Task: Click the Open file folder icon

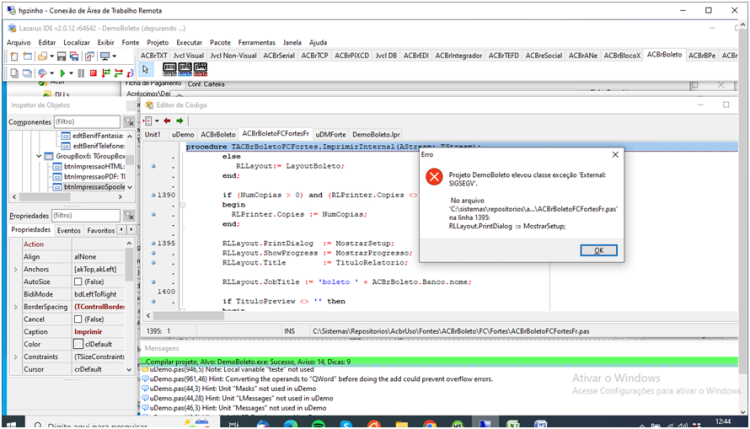Action: point(42,56)
